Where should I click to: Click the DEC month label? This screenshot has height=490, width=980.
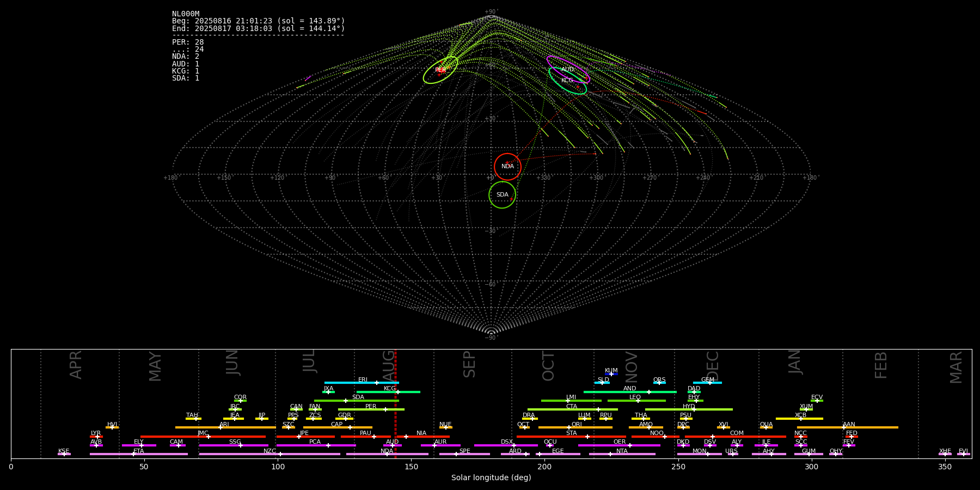(x=713, y=366)
